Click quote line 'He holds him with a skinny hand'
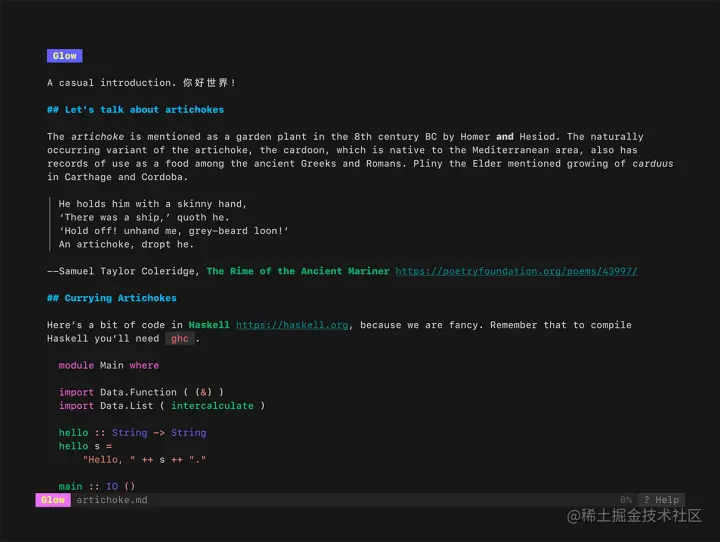This screenshot has height=542, width=720. click(152, 203)
